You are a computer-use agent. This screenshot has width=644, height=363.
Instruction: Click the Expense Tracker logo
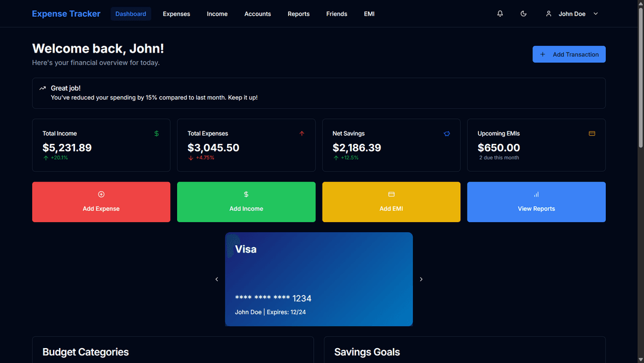[66, 14]
